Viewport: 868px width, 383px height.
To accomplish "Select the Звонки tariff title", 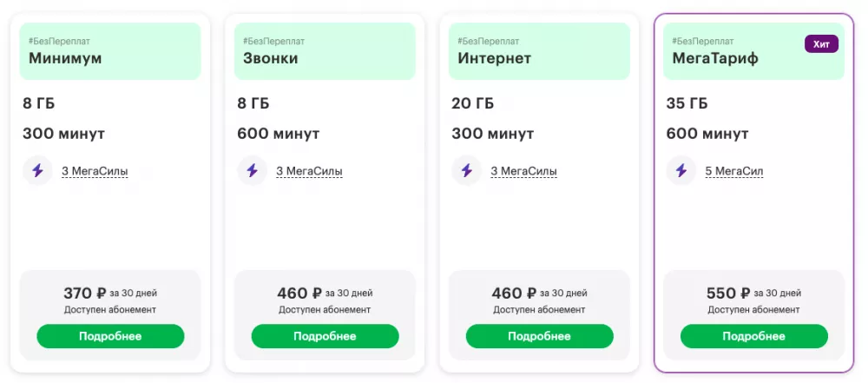I will pos(271,59).
